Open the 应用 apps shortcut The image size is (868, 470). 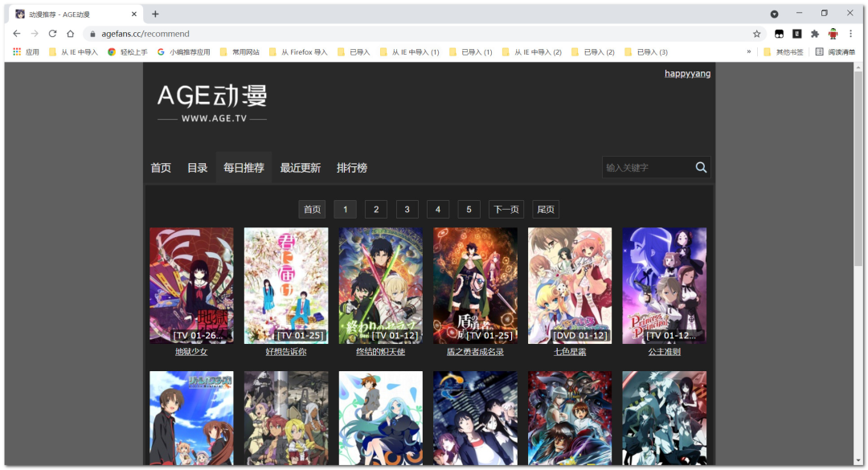coord(26,52)
